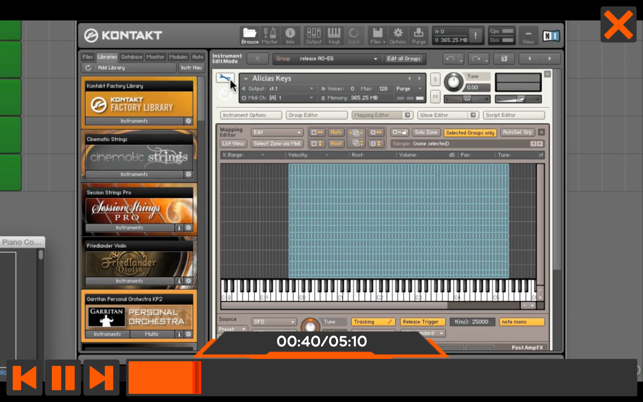Switch to the Auto tab
This screenshot has width=643, height=402.
(198, 57)
